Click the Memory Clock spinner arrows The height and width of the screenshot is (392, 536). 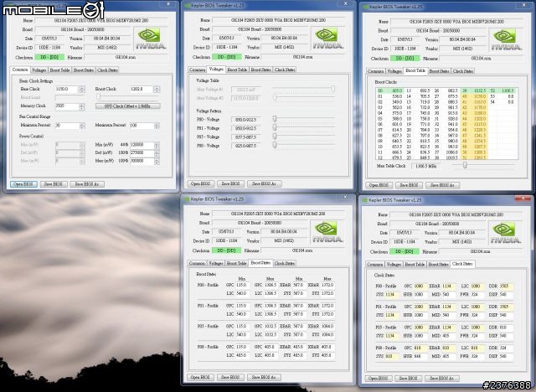pos(82,106)
